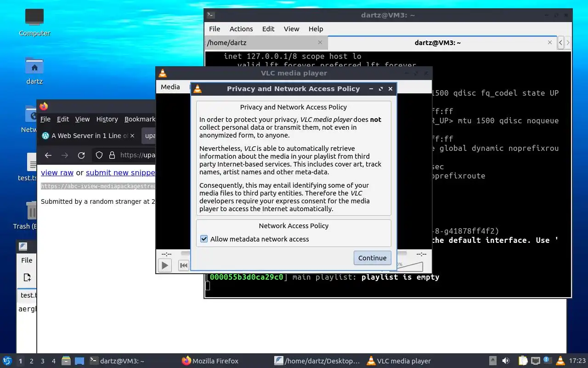Click the 17:23 clock
The image size is (588, 368).
click(577, 361)
